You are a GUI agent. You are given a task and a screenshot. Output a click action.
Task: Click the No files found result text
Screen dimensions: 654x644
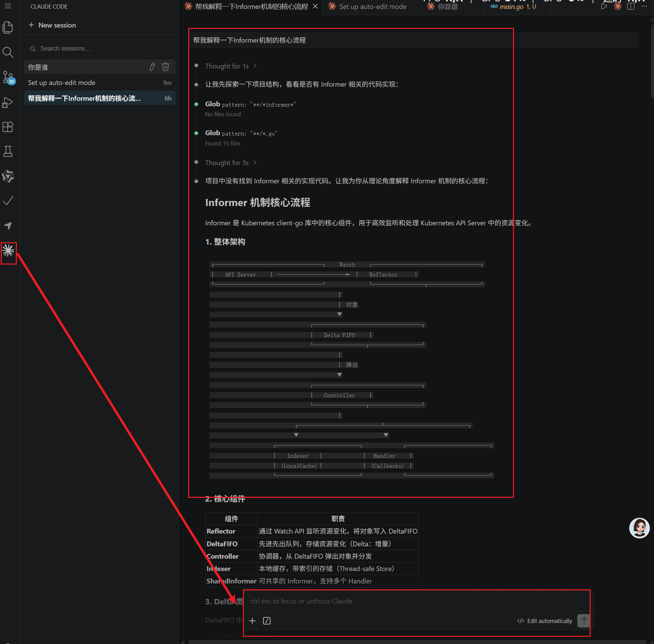coord(223,114)
